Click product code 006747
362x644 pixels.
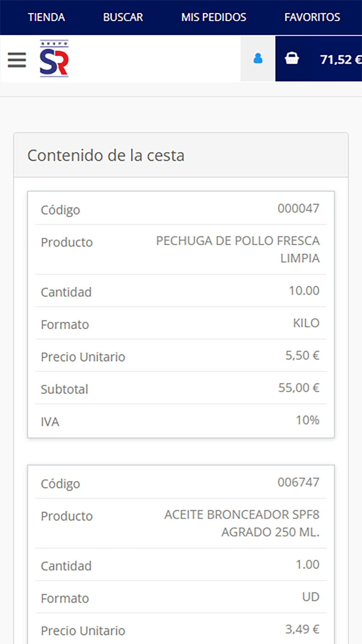pyautogui.click(x=298, y=482)
